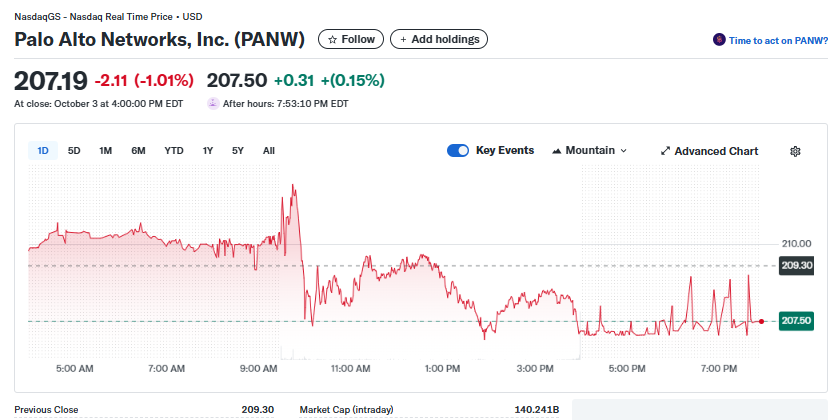Click the after hours moon icon
This screenshot has width=837, height=420.
[212, 103]
